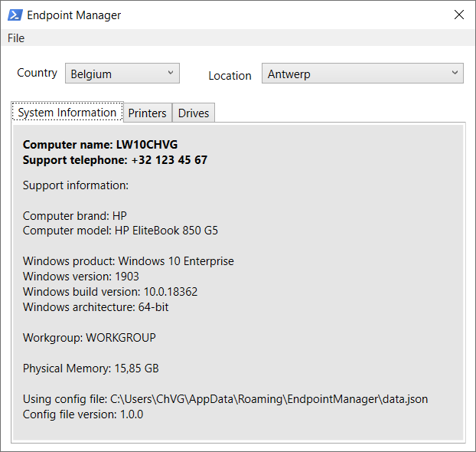This screenshot has height=452, width=476.
Task: Click Windows product: Windows 10 Enterprise
Action: (129, 261)
